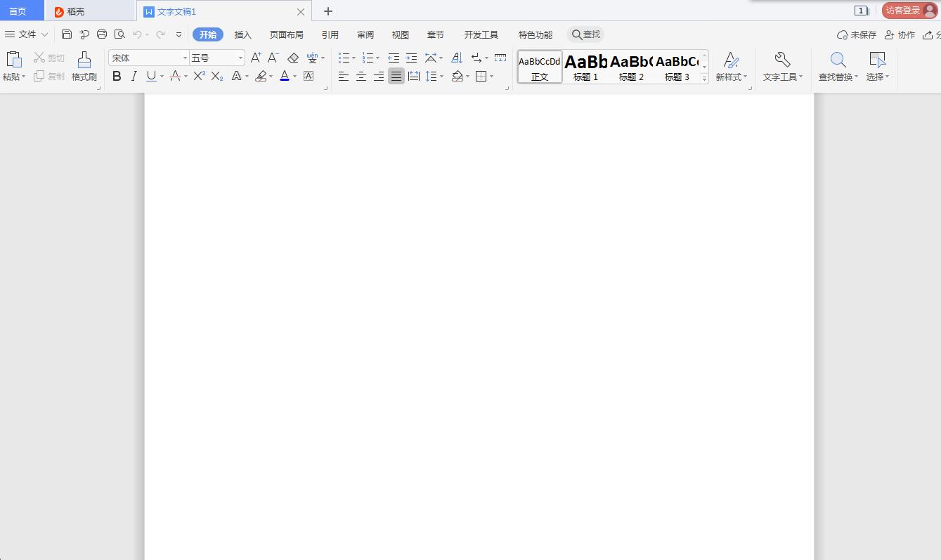The width and height of the screenshot is (941, 560).
Task: Open print preview from quick access toolbar
Action: [x=119, y=34]
